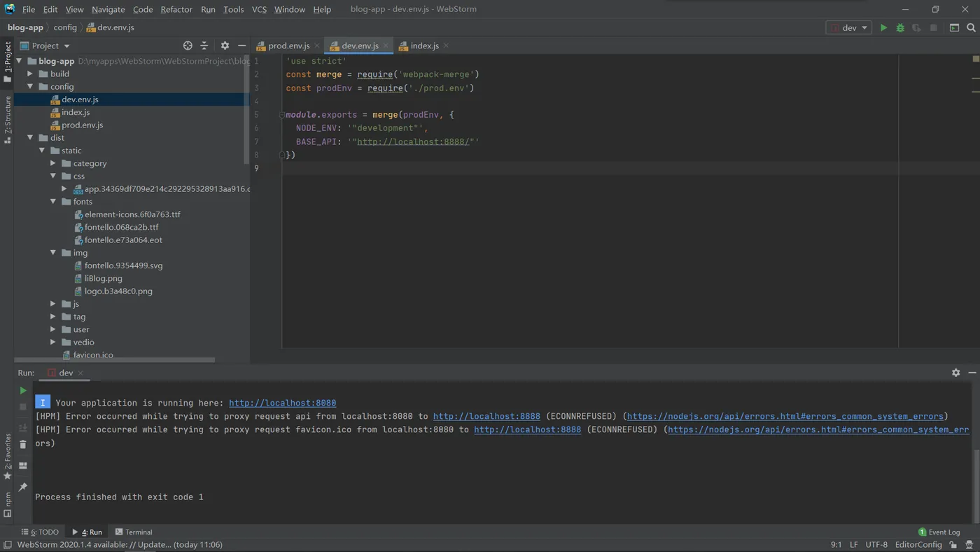This screenshot has width=980, height=552.
Task: Close the dev.env.js editor tab
Action: click(386, 46)
